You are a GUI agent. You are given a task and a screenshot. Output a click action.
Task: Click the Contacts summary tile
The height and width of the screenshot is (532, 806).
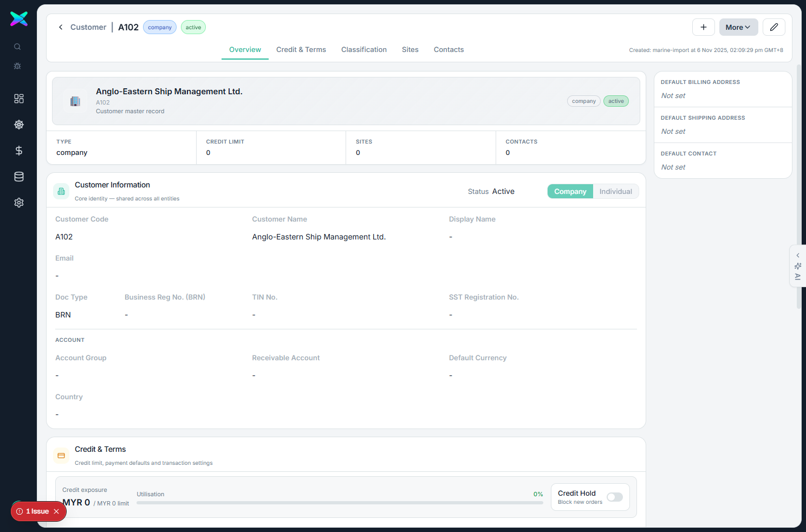click(570, 147)
